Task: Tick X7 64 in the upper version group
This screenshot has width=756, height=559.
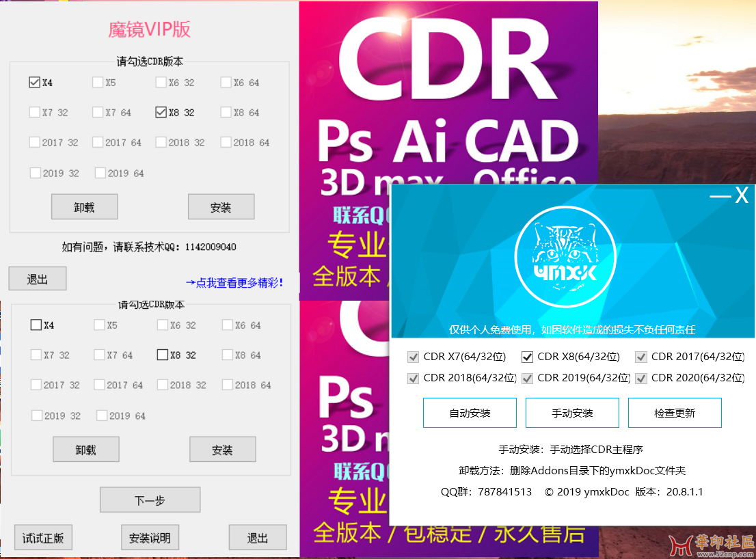Action: click(x=97, y=112)
